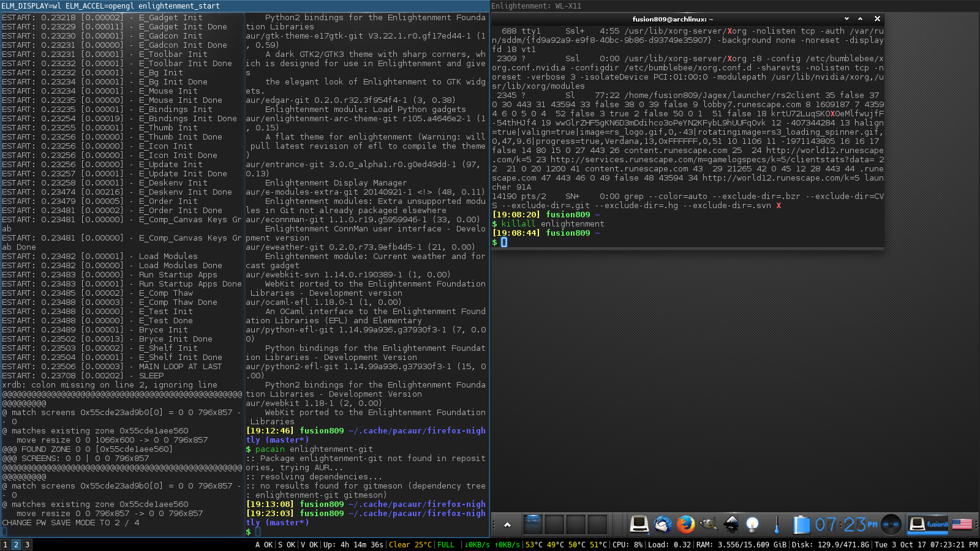Viewport: 980px width, 551px height.
Task: Open the terminal launcher in the shelf
Action: 639,525
